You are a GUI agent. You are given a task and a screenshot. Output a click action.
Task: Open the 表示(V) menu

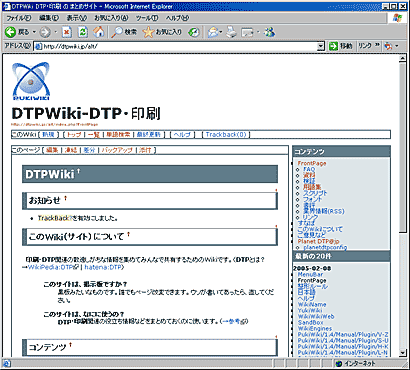pos(76,18)
